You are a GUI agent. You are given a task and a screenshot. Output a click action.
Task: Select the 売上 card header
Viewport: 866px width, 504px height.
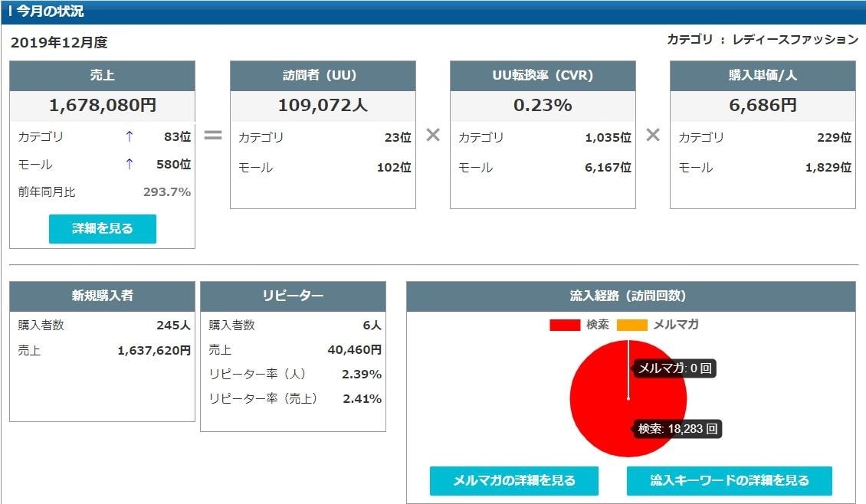tap(102, 76)
